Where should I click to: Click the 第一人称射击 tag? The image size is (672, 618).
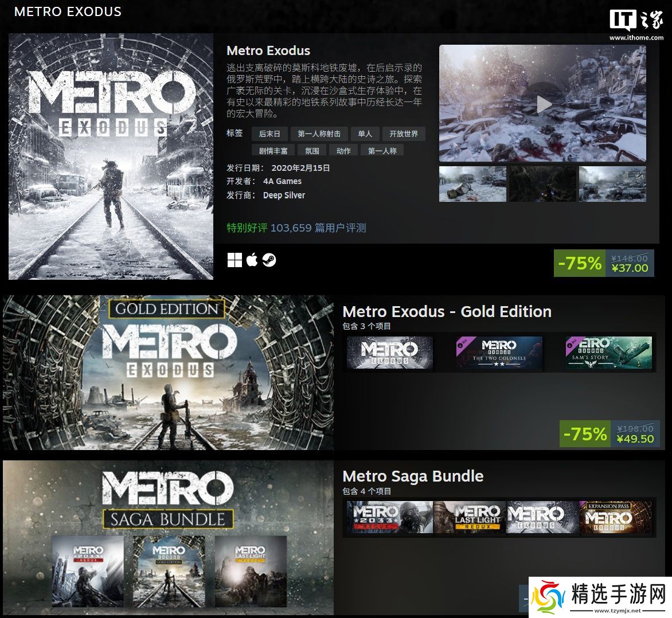click(319, 134)
